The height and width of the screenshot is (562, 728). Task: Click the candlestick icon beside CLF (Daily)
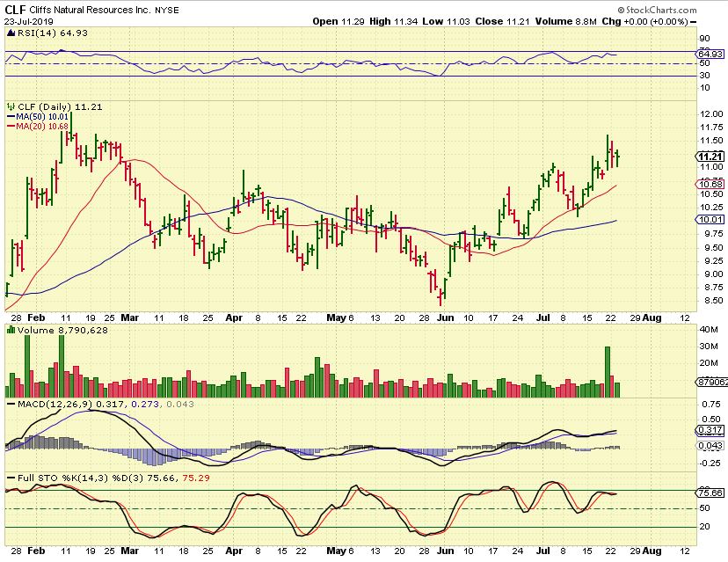click(11, 106)
